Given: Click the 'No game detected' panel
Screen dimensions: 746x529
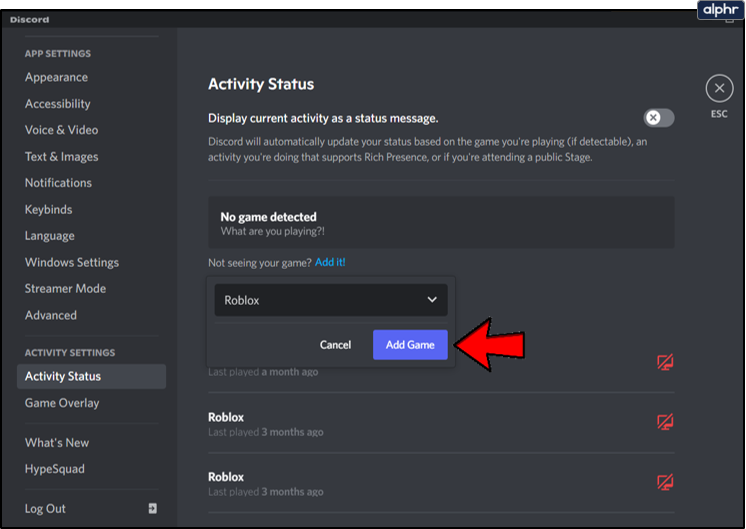Looking at the screenshot, I should click(x=440, y=223).
